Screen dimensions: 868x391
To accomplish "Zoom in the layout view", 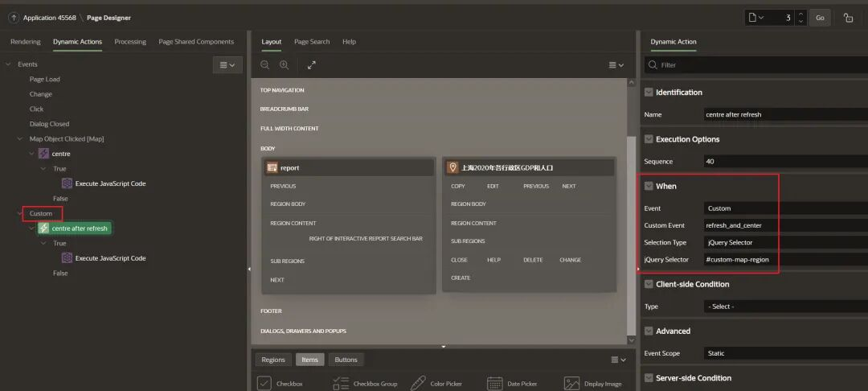I will point(284,65).
